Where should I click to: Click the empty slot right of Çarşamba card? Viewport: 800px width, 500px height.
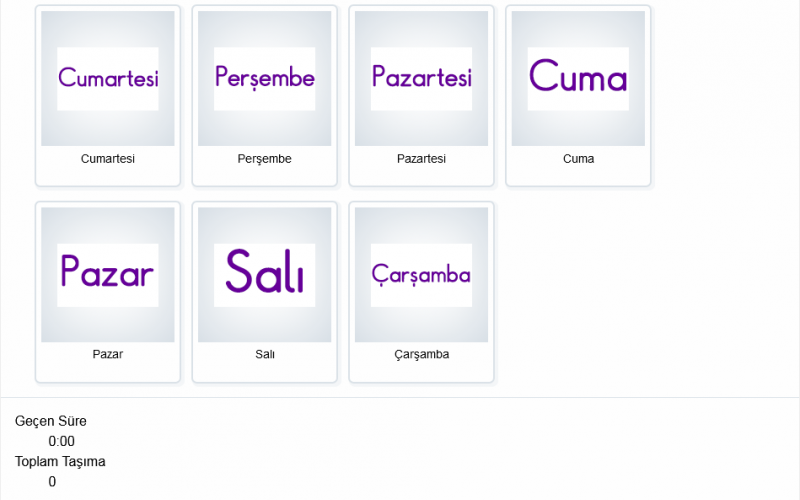pyautogui.click(x=578, y=292)
